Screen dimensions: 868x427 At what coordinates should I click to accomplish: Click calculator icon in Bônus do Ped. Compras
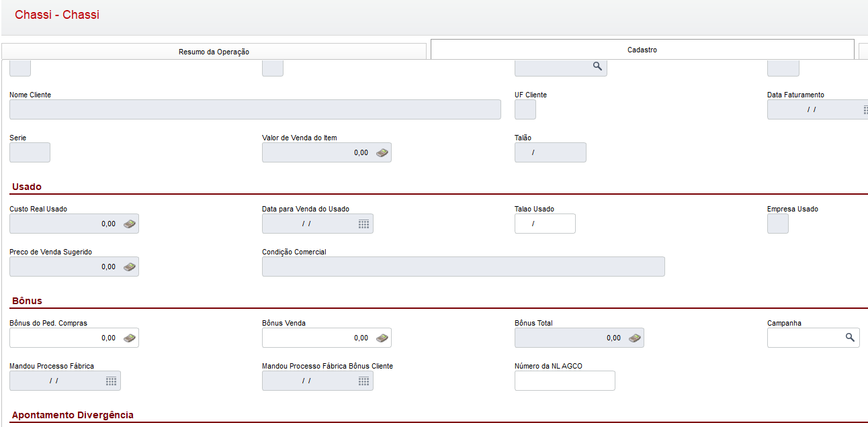[x=130, y=338]
